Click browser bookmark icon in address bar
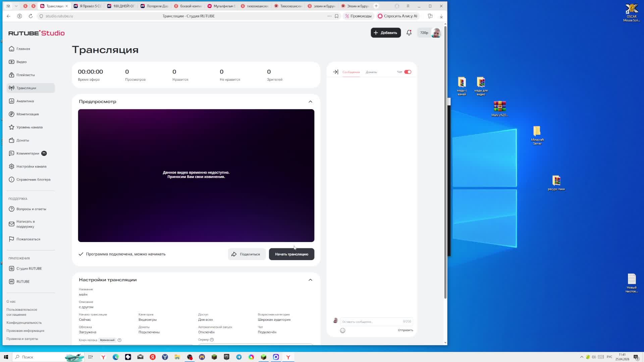 pyautogui.click(x=336, y=16)
